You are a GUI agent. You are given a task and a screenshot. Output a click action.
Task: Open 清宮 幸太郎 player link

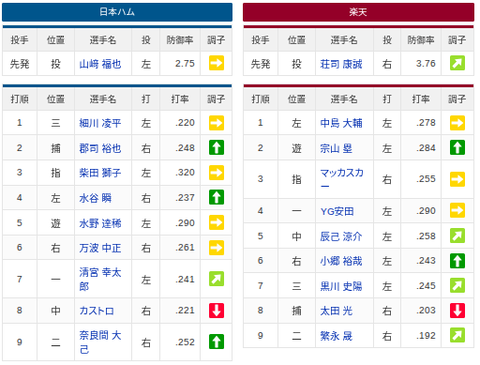pyautogui.click(x=100, y=279)
